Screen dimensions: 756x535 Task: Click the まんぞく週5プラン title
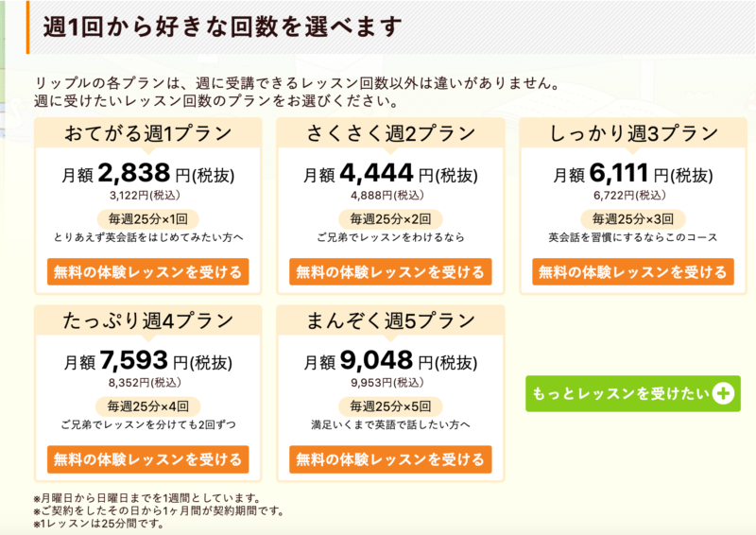[x=390, y=320]
